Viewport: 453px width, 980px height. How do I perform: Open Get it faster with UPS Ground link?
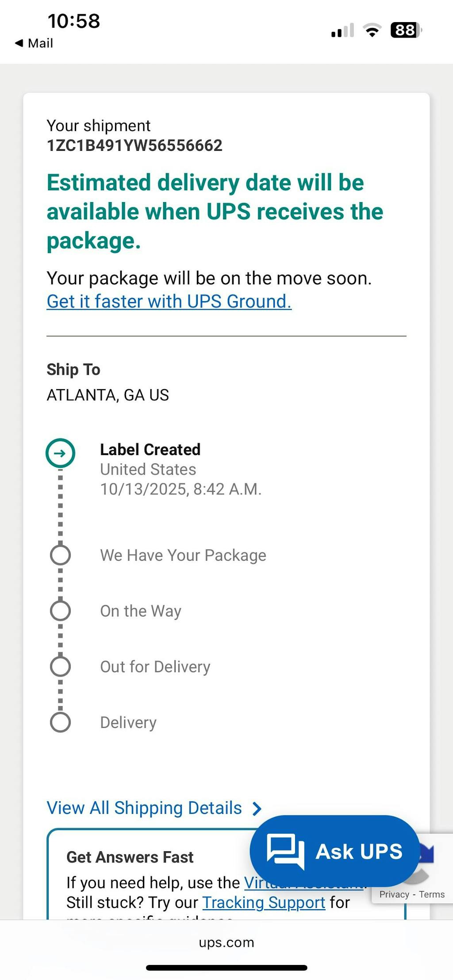[x=169, y=302]
